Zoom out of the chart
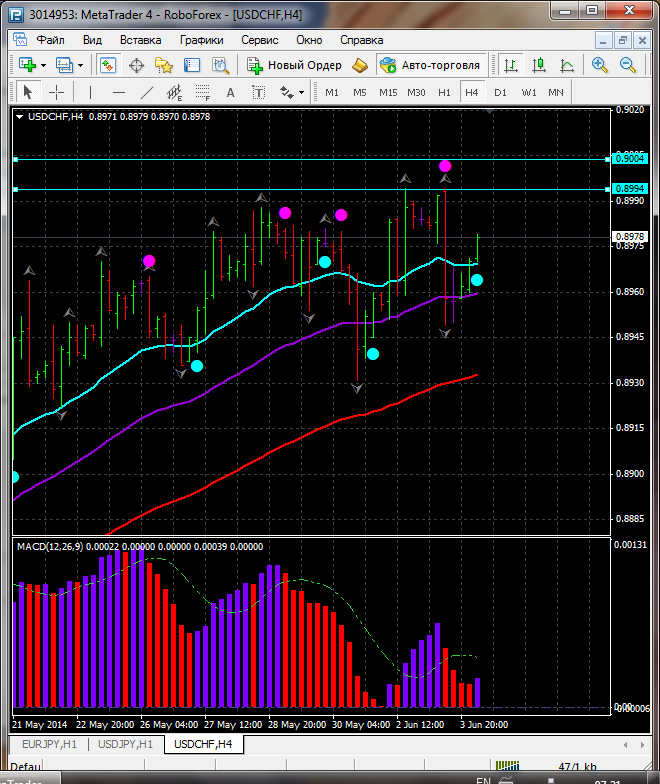Image resolution: width=660 pixels, height=784 pixels. (x=628, y=65)
